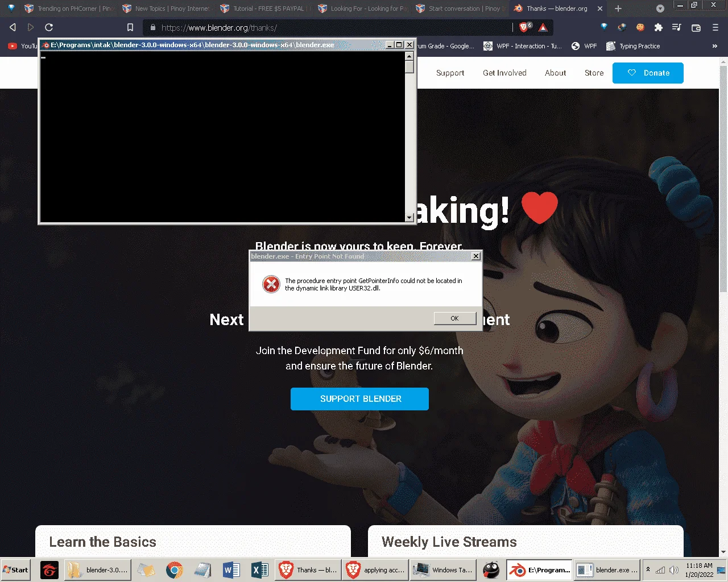Click the Brave Rewards triangle icon
Screen dimensions: 728x582
(x=543, y=27)
